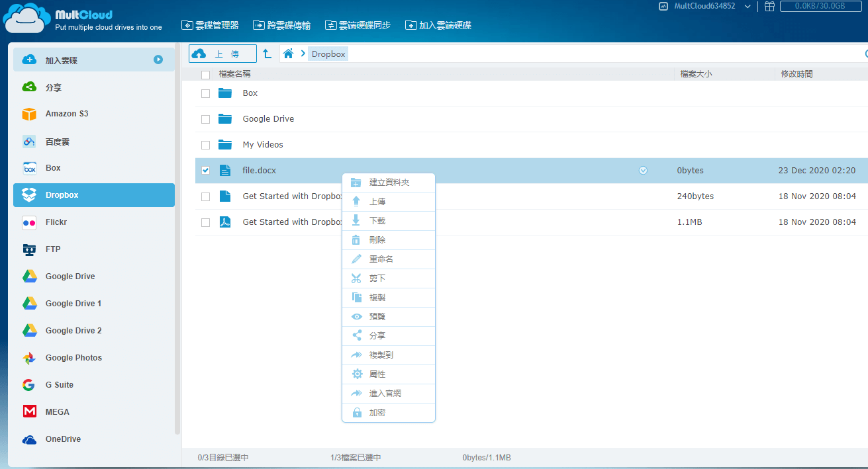Open 雲端硬碟同步 tab

(x=358, y=25)
